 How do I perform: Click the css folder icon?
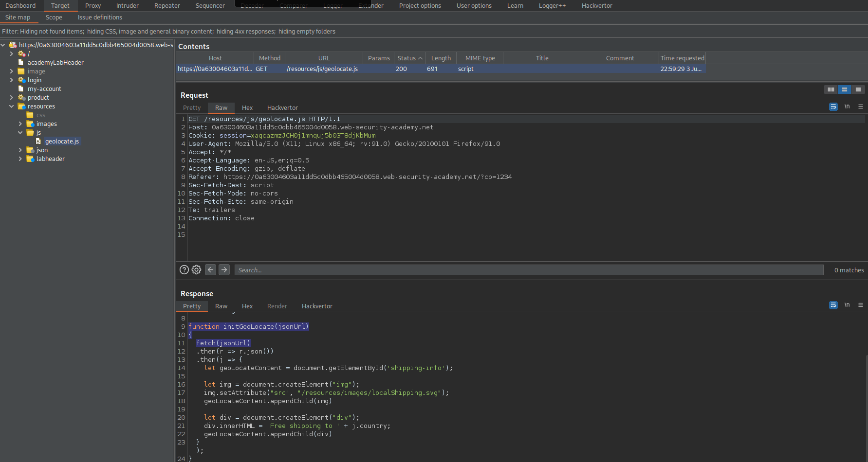coord(30,115)
